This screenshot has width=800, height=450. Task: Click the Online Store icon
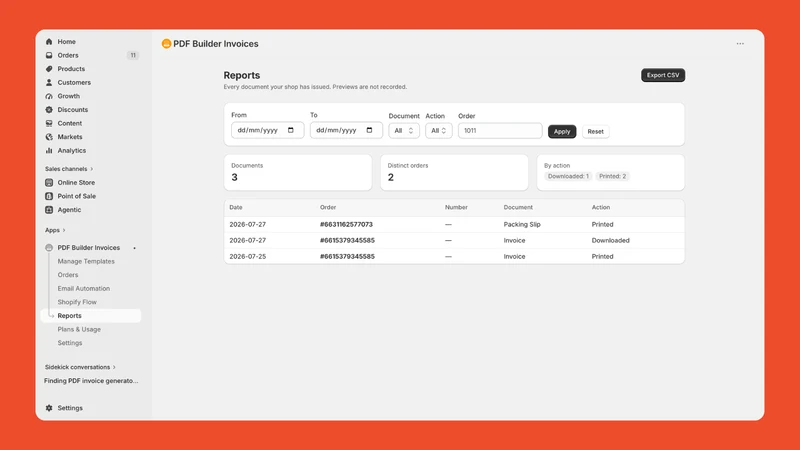point(49,183)
